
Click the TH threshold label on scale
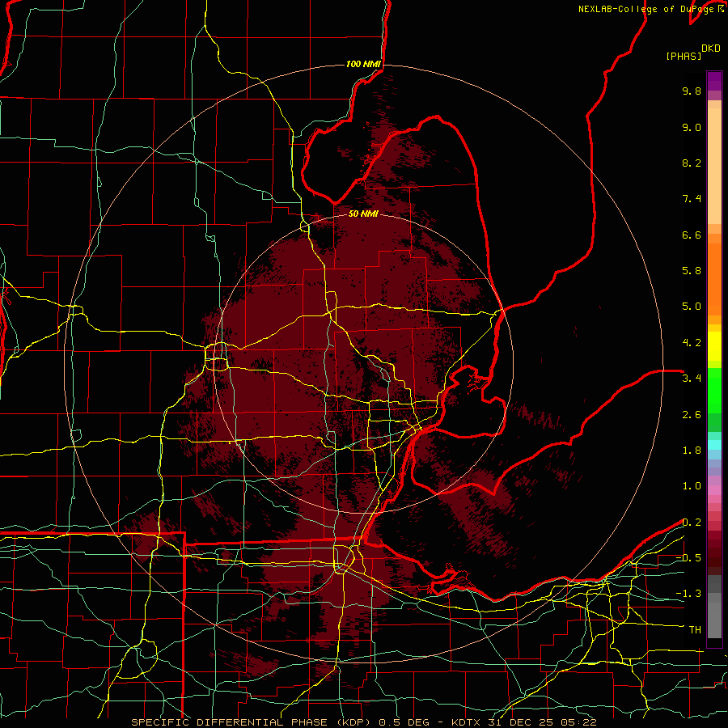695,630
